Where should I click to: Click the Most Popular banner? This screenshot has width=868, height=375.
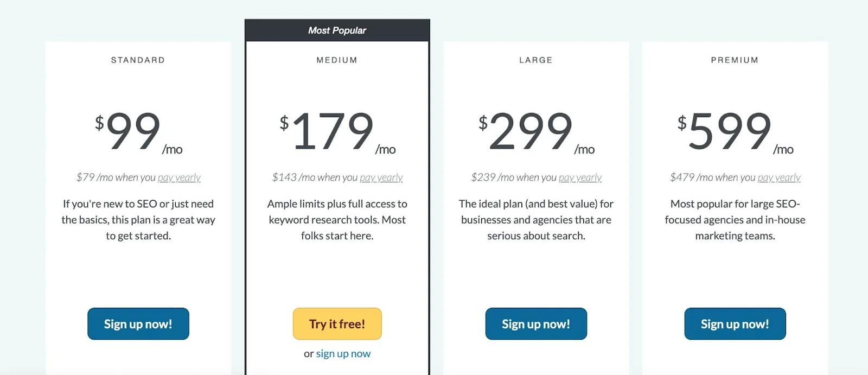coord(337,30)
